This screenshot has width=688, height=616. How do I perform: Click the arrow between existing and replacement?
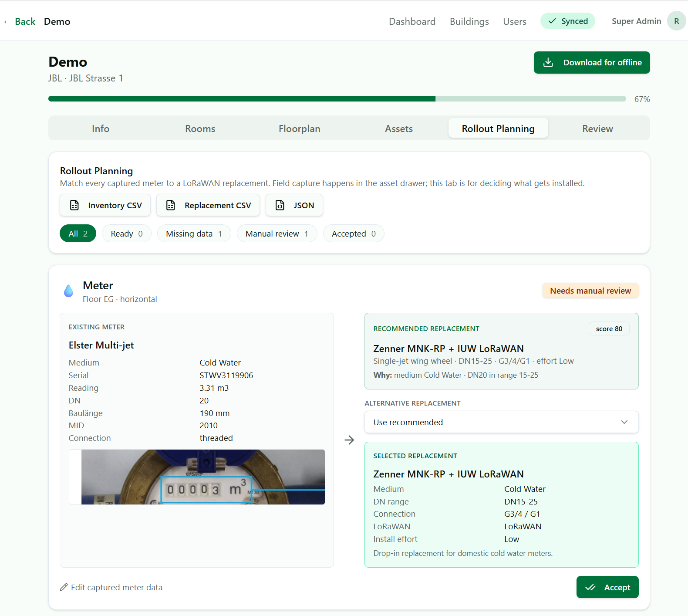(349, 440)
